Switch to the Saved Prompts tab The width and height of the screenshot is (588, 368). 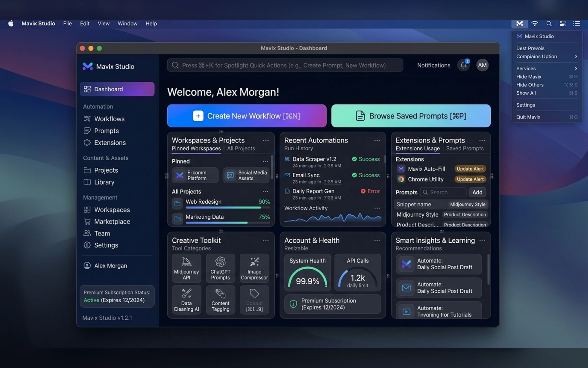click(x=465, y=148)
